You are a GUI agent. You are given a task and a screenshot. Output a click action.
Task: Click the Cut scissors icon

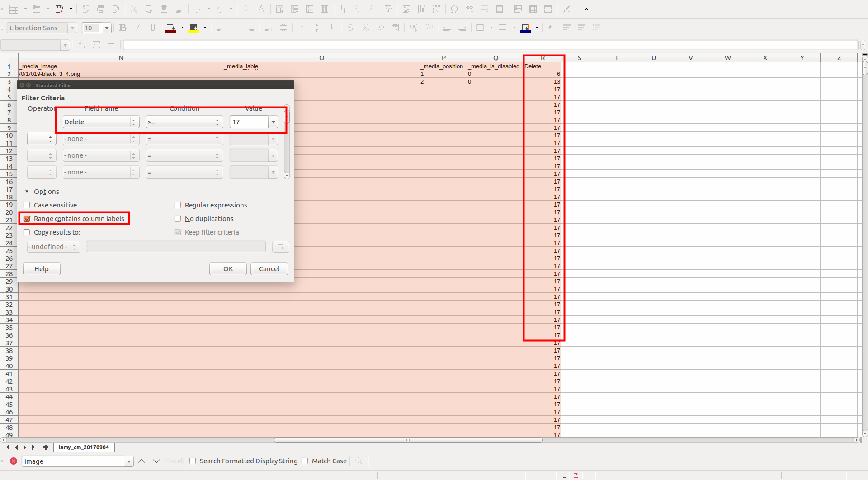(x=134, y=9)
